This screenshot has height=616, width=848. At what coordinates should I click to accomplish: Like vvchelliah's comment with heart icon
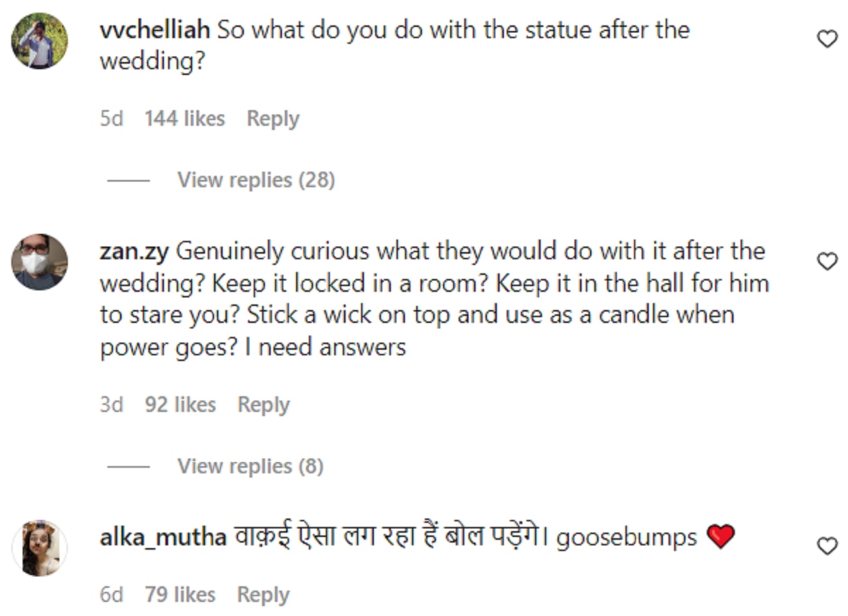(827, 40)
